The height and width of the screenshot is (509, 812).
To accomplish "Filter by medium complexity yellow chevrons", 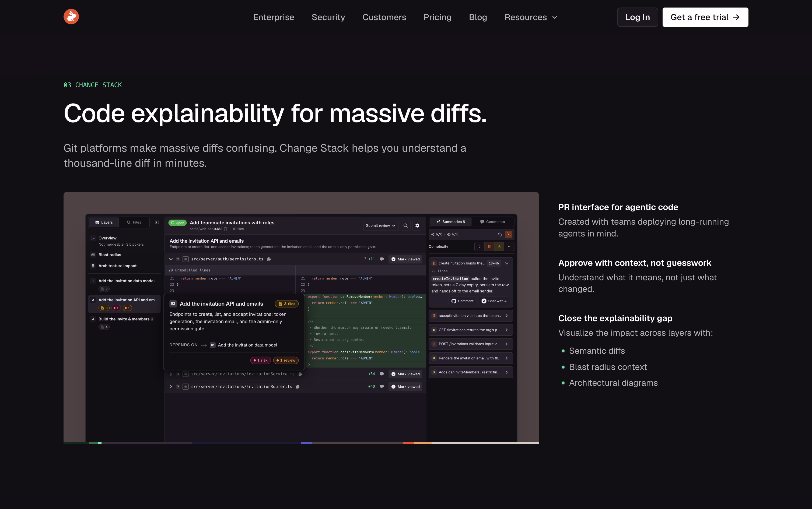I will 499,246.
